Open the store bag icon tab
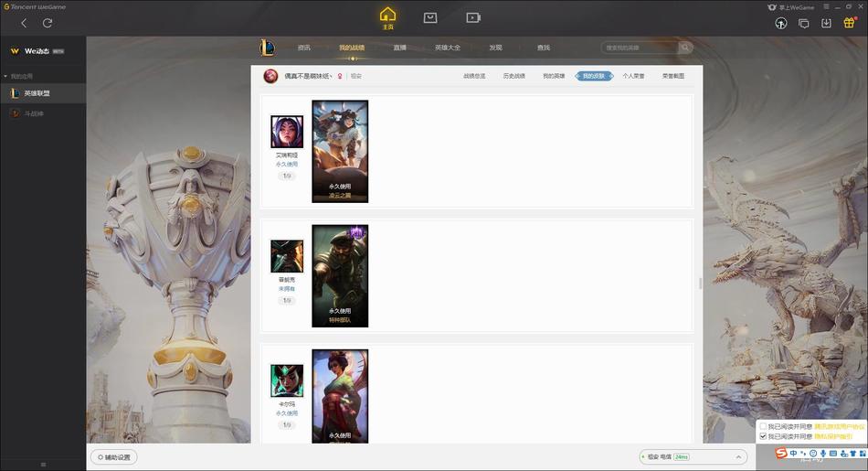 430,17
